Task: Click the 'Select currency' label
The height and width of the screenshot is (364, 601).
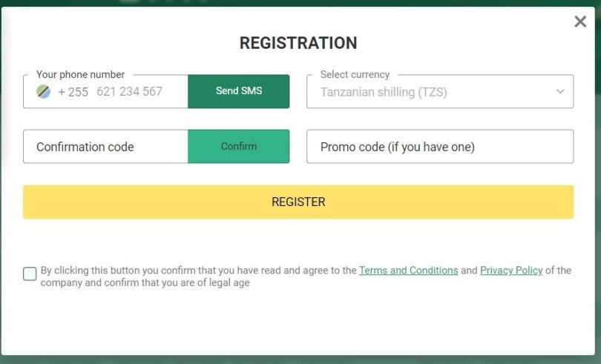Action: tap(355, 74)
